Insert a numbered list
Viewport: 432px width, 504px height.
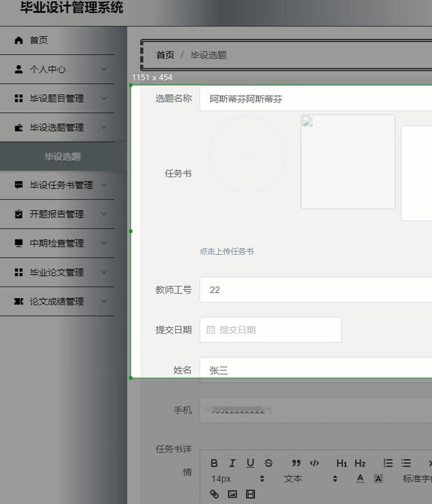(388, 463)
